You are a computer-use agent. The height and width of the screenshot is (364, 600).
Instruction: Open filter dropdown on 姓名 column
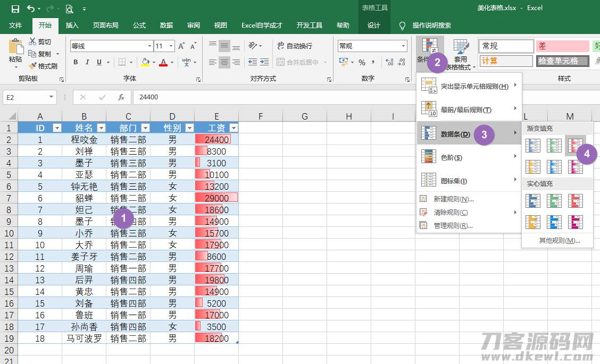[101, 128]
